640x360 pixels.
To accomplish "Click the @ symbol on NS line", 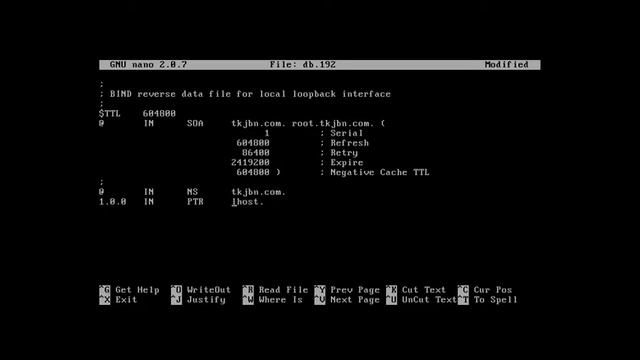I will (102, 192).
